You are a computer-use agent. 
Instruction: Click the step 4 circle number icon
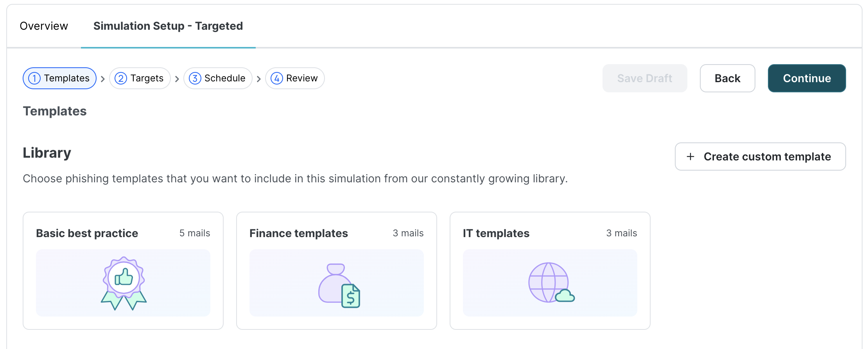pyautogui.click(x=277, y=78)
